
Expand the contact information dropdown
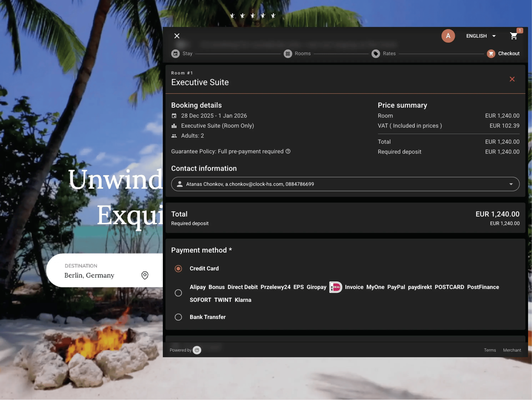tap(511, 184)
